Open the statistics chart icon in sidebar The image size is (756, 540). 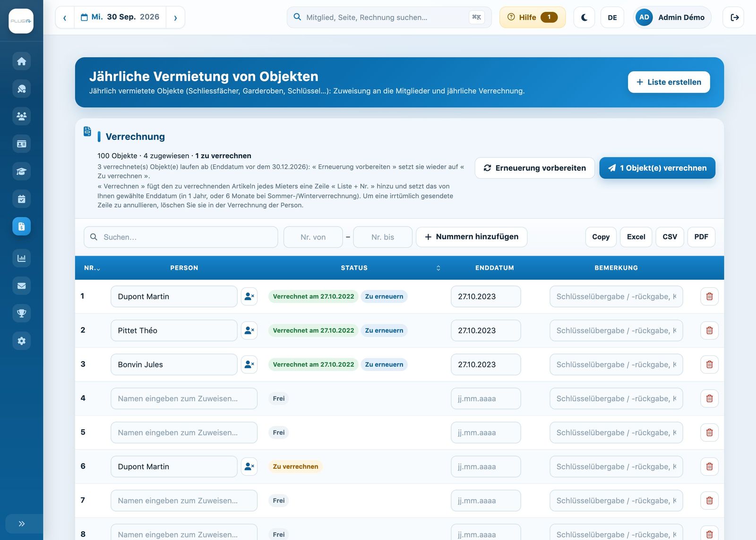point(21,258)
